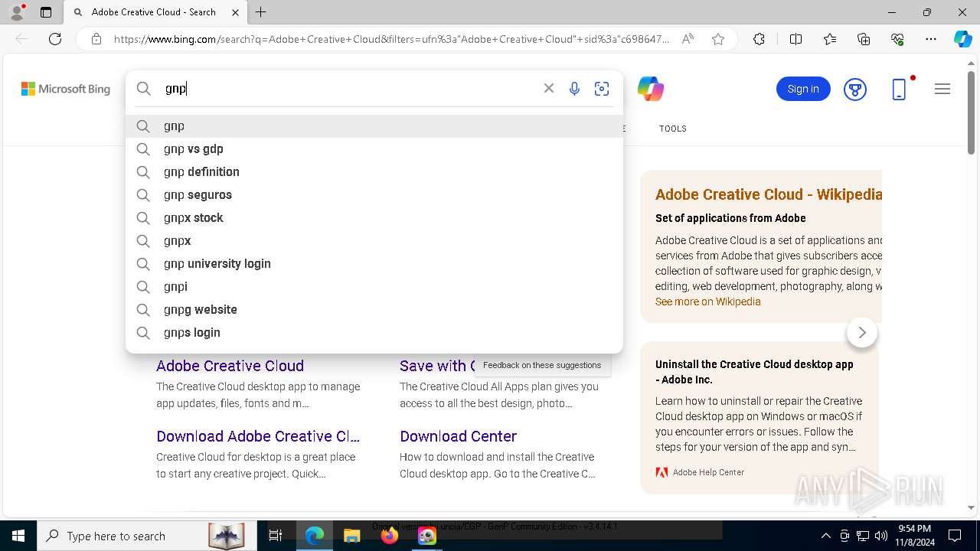Viewport: 980px width, 551px height.
Task: Open "Download Center" result link
Action: [x=459, y=436]
